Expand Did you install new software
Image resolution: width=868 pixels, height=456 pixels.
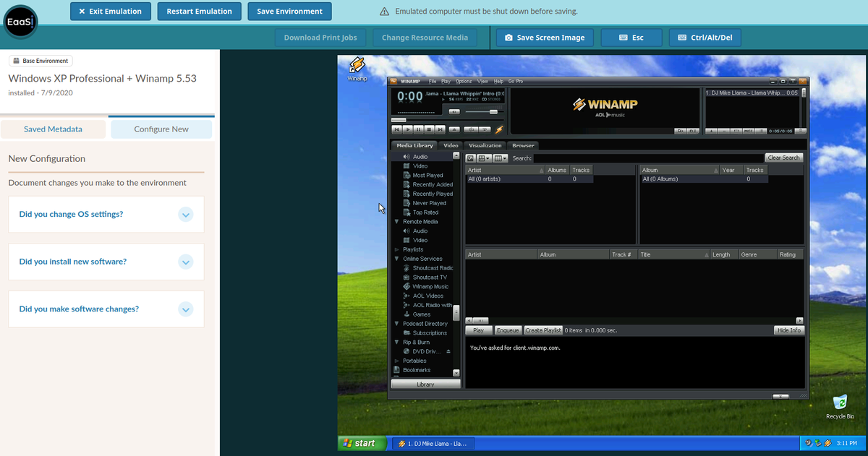(106, 262)
